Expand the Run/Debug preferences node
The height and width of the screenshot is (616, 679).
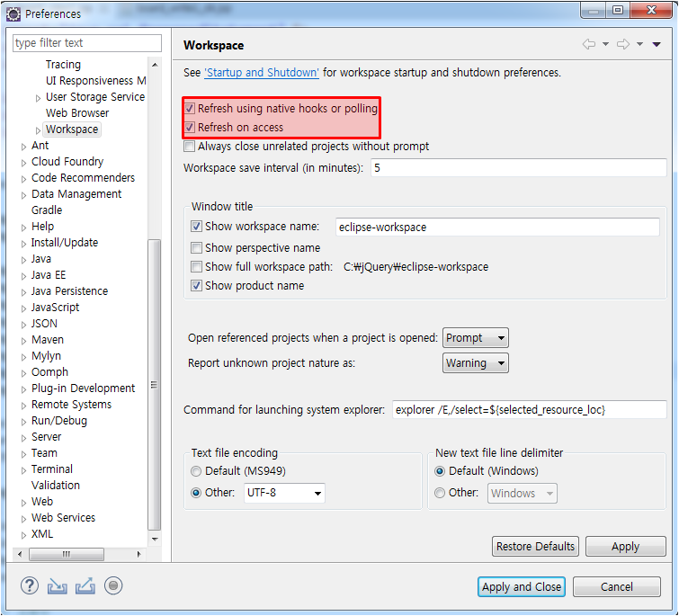click(23, 422)
